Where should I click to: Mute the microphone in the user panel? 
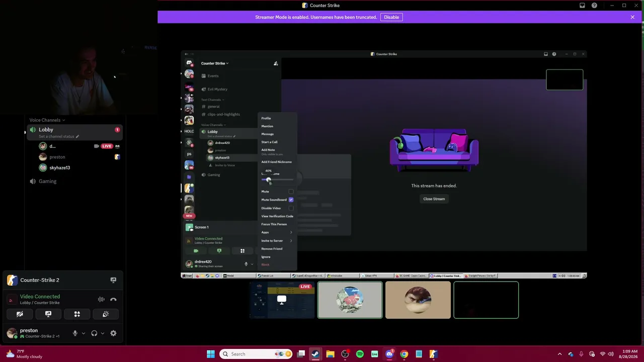[75, 333]
